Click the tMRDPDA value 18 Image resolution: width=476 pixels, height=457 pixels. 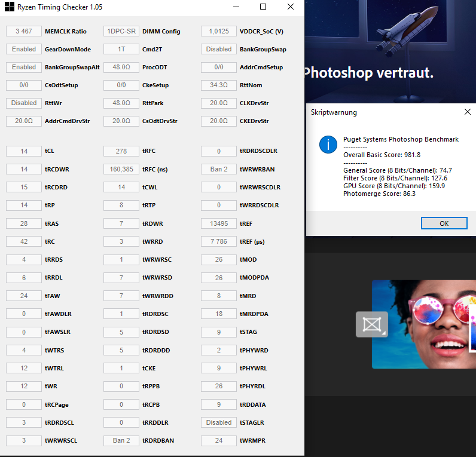point(219,314)
